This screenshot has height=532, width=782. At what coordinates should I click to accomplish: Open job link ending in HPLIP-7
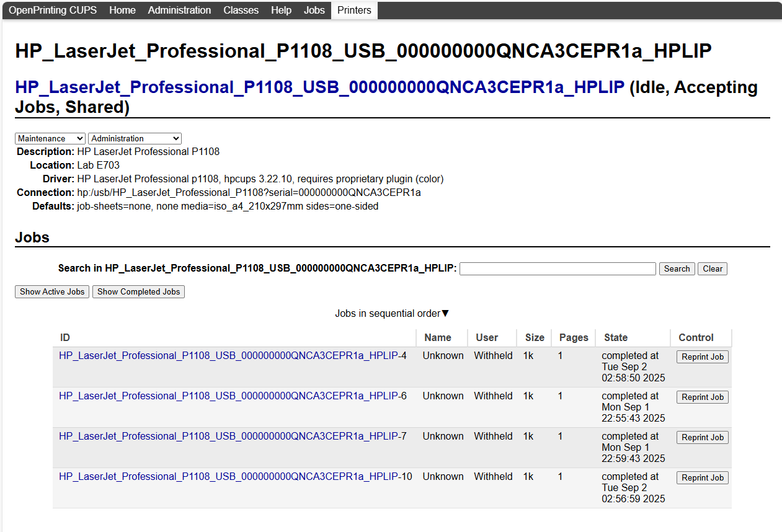[233, 436]
